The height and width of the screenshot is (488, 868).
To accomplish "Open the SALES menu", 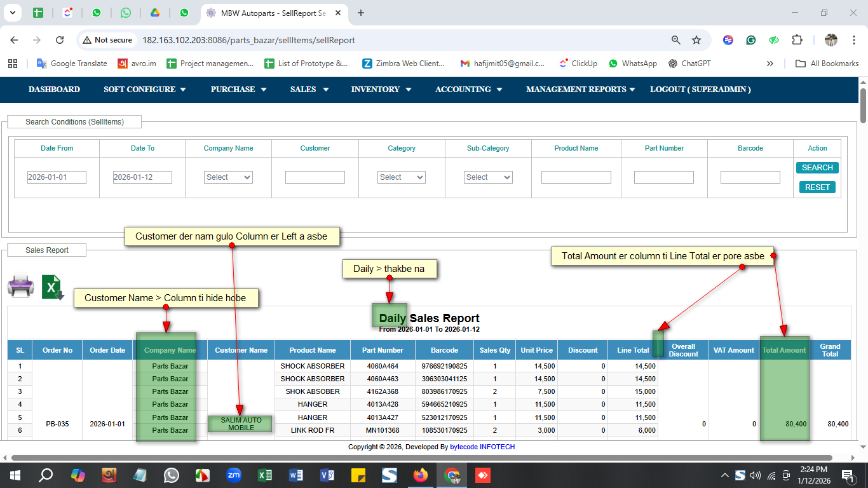I will click(309, 90).
